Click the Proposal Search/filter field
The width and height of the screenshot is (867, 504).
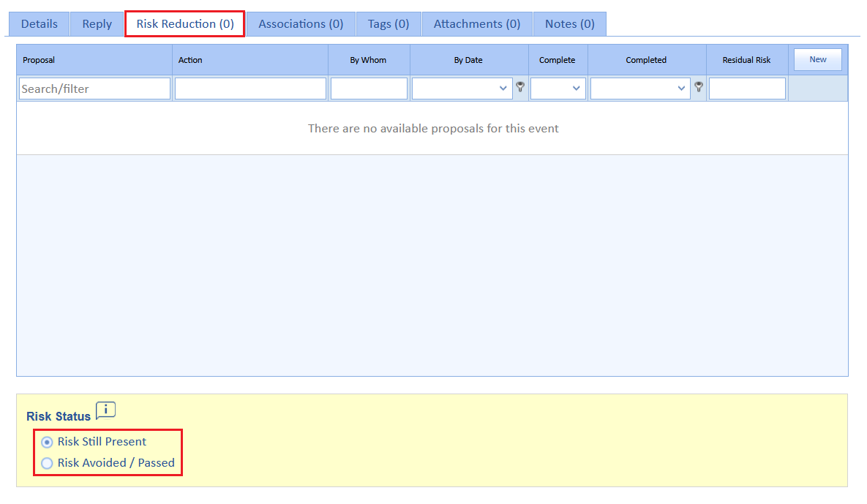tap(94, 89)
